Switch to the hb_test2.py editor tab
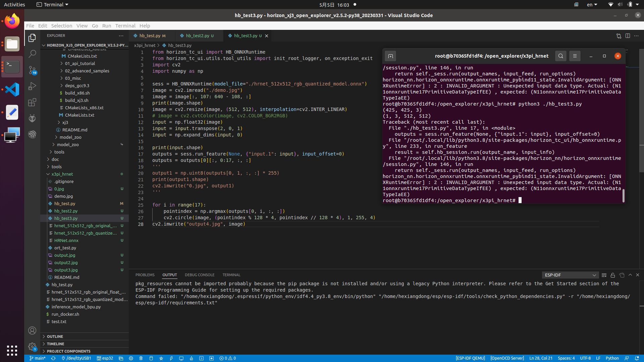Viewport: 644px width, 362px height. click(x=198, y=36)
